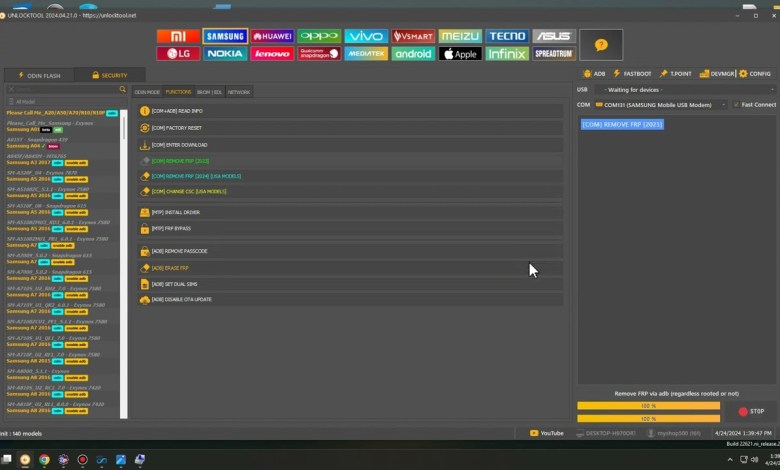Click the red STOP button
780x470 pixels.
[751, 411]
